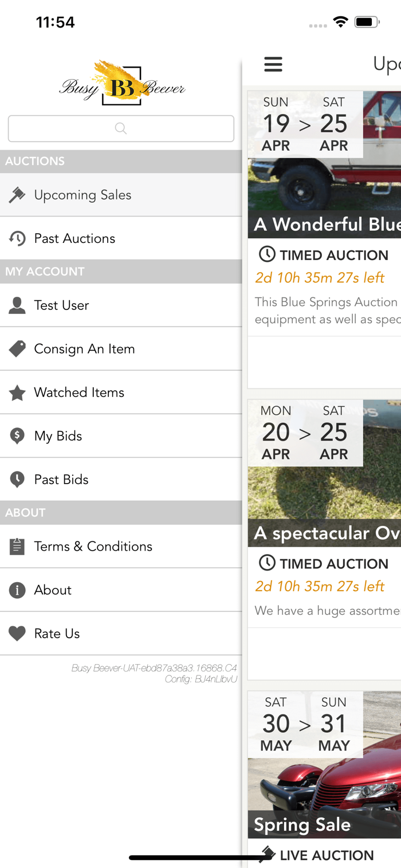Open the A Wonderful Blue auction thumbnail
The image size is (401, 868).
pos(324,164)
